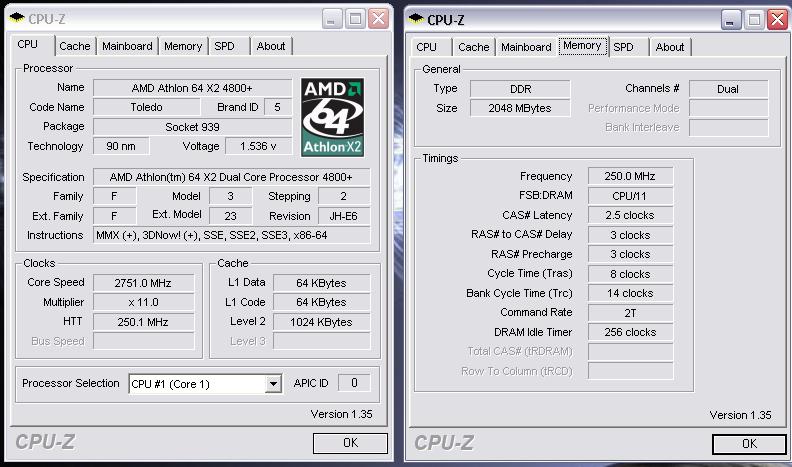
Task: Minimize the left CPU-Z window
Action: [x=332, y=19]
